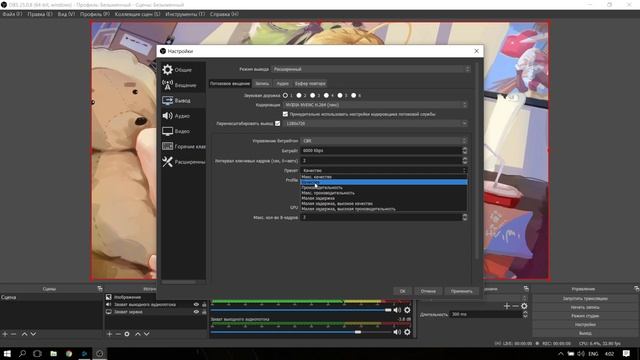Open the Горячие клавиши (Hotkeys) section
640x360 pixels.
click(x=183, y=146)
